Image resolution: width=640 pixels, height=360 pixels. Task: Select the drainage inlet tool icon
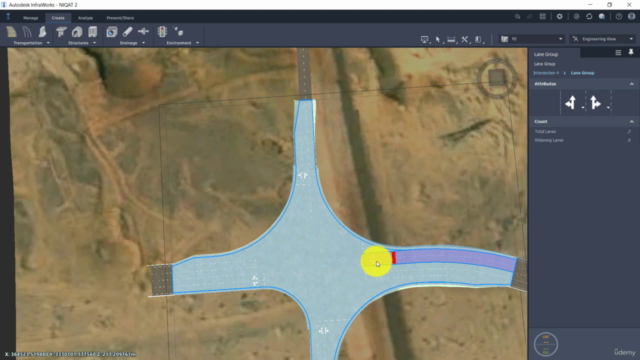[x=111, y=32]
